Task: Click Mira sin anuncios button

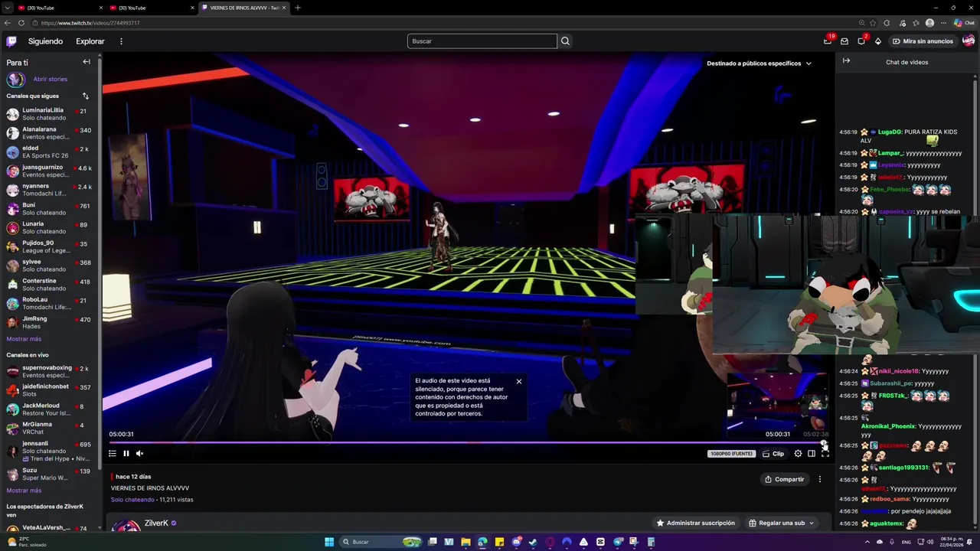Action: (x=923, y=41)
